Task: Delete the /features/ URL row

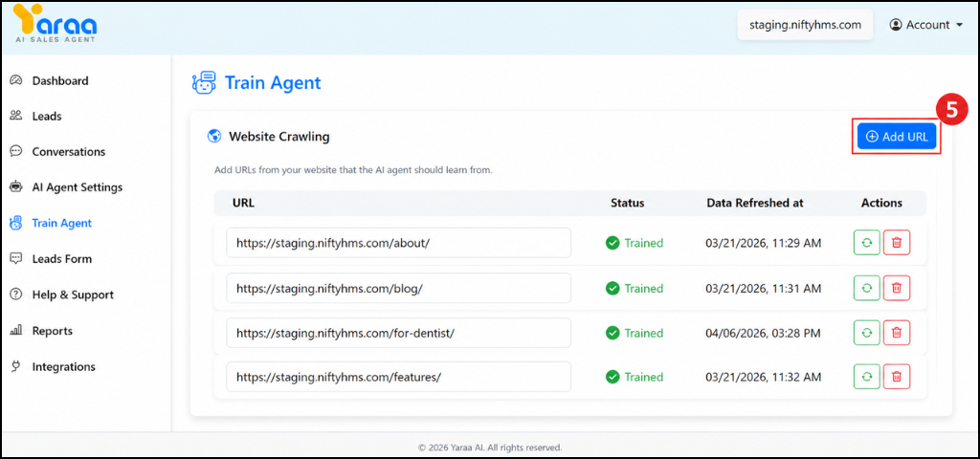Action: [896, 377]
